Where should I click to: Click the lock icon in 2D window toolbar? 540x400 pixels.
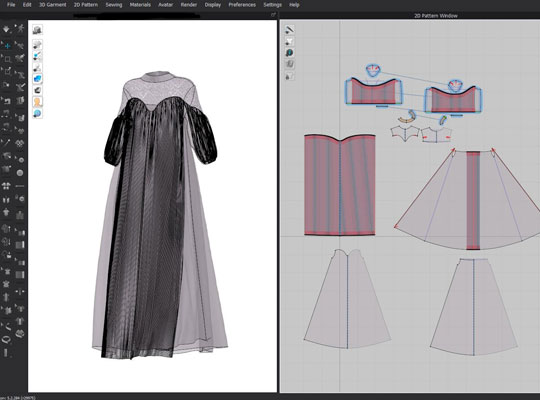pyautogui.click(x=289, y=76)
